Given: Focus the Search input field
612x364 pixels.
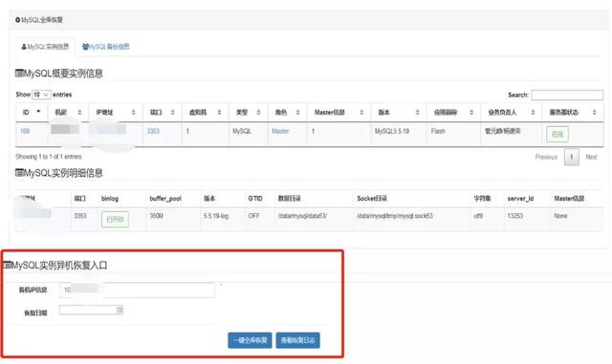Looking at the screenshot, I should (567, 95).
